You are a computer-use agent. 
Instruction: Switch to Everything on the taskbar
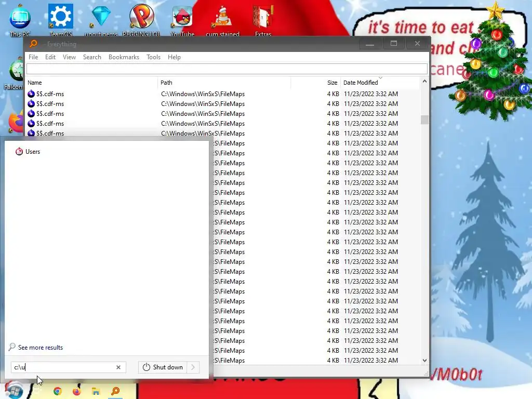pos(115,391)
